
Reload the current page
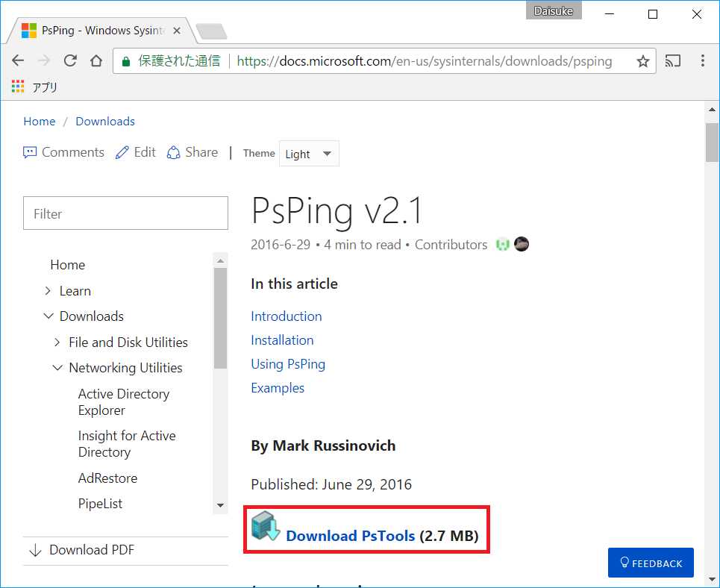(x=70, y=60)
